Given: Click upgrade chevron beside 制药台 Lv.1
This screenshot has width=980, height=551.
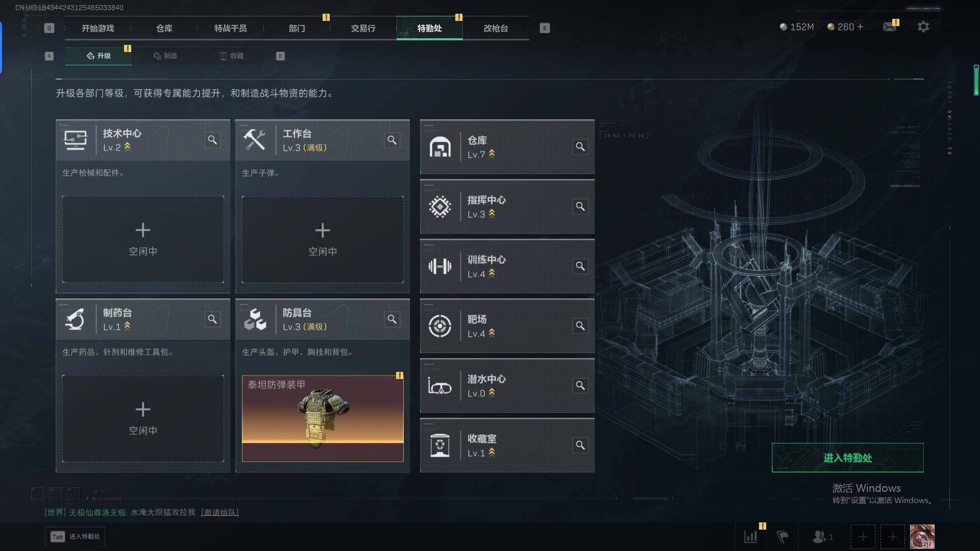Looking at the screenshot, I should pyautogui.click(x=127, y=326).
